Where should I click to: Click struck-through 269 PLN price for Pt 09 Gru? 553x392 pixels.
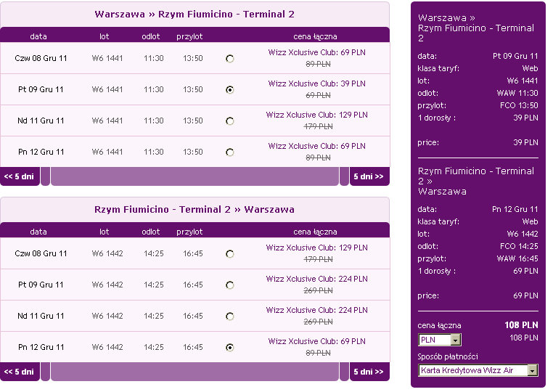(318, 290)
